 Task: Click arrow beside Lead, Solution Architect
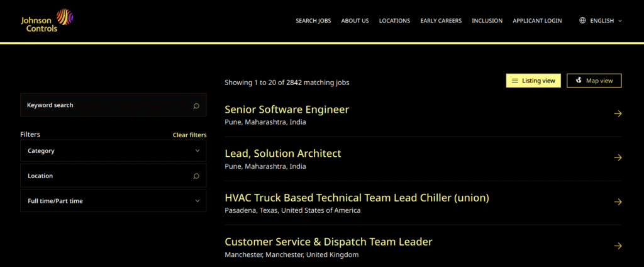pos(618,157)
